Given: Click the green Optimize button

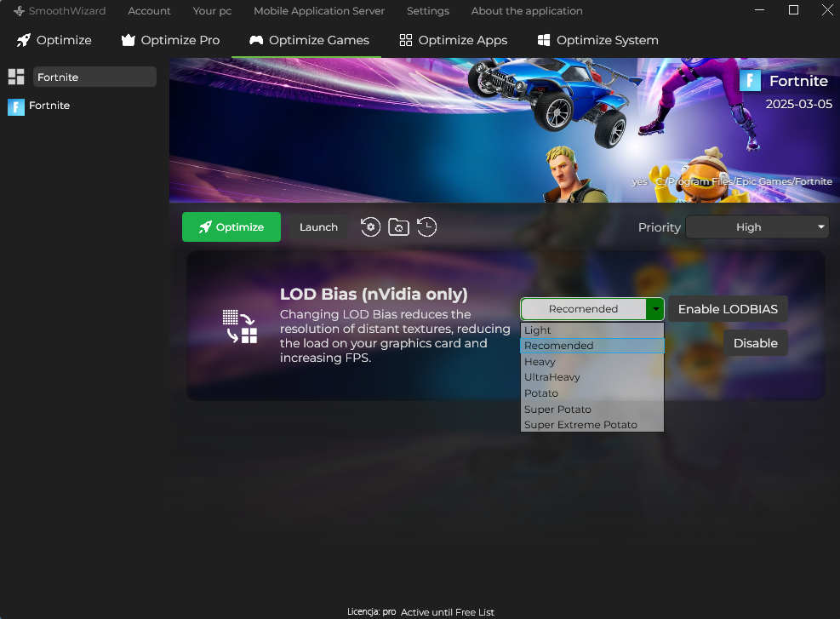Looking at the screenshot, I should click(x=231, y=226).
